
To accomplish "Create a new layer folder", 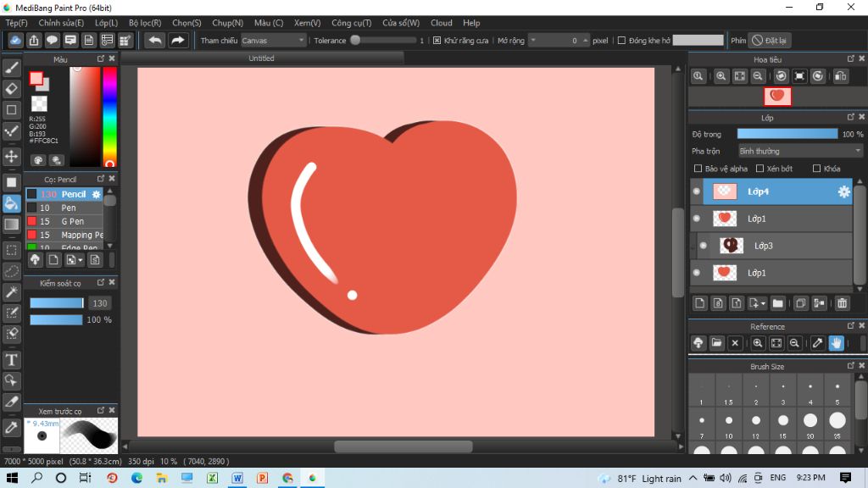I will tap(778, 303).
